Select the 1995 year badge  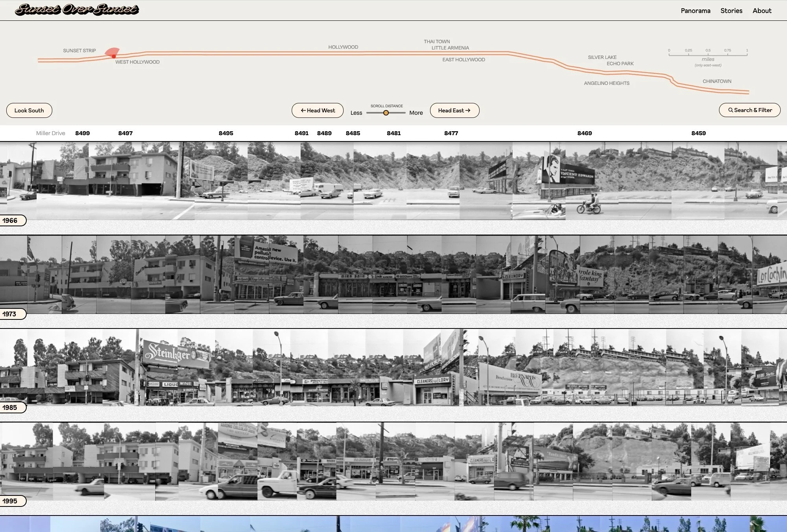click(13, 501)
